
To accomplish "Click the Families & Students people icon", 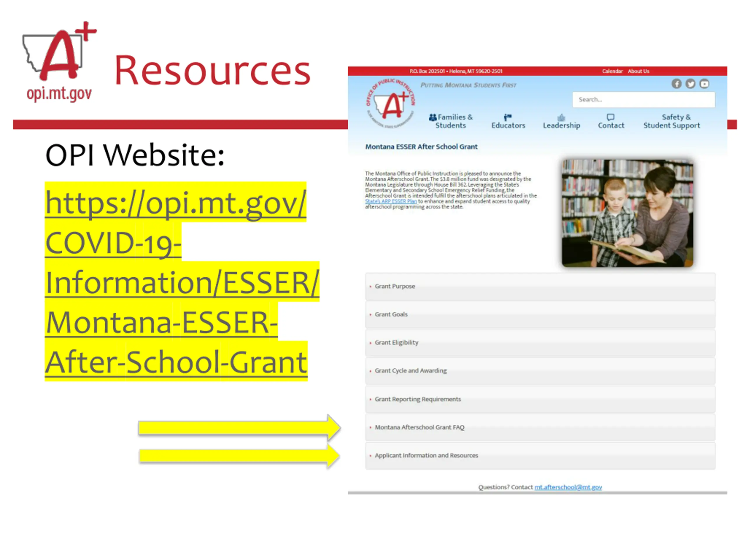I will pyautogui.click(x=433, y=118).
